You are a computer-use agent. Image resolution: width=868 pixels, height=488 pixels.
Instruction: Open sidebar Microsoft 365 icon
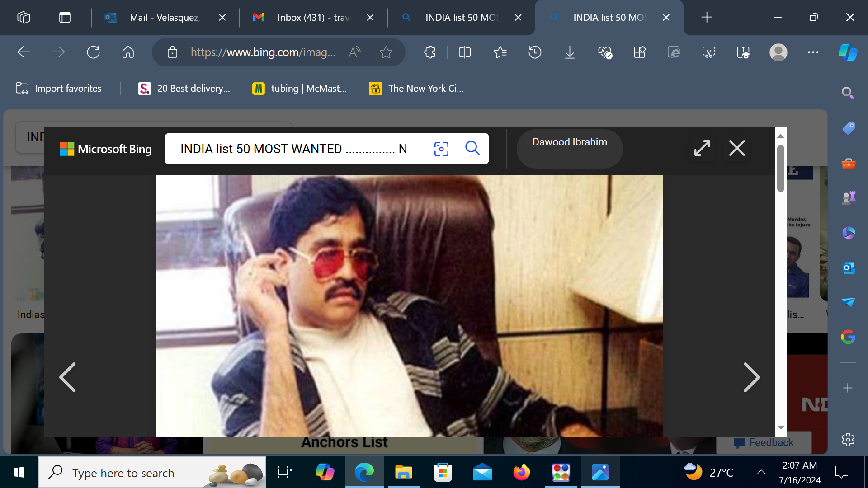click(x=848, y=233)
